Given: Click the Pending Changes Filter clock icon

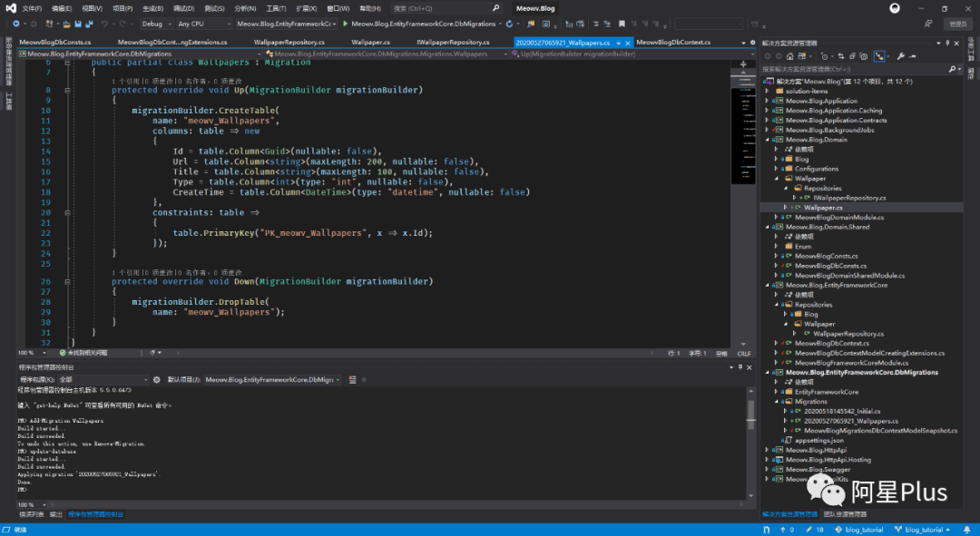Looking at the screenshot, I should 825,56.
